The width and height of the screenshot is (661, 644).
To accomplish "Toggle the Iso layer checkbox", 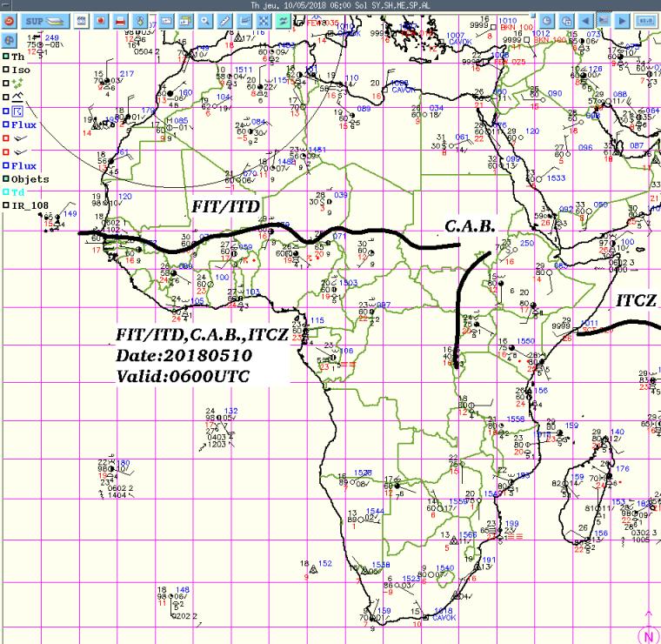I will [x=5, y=69].
